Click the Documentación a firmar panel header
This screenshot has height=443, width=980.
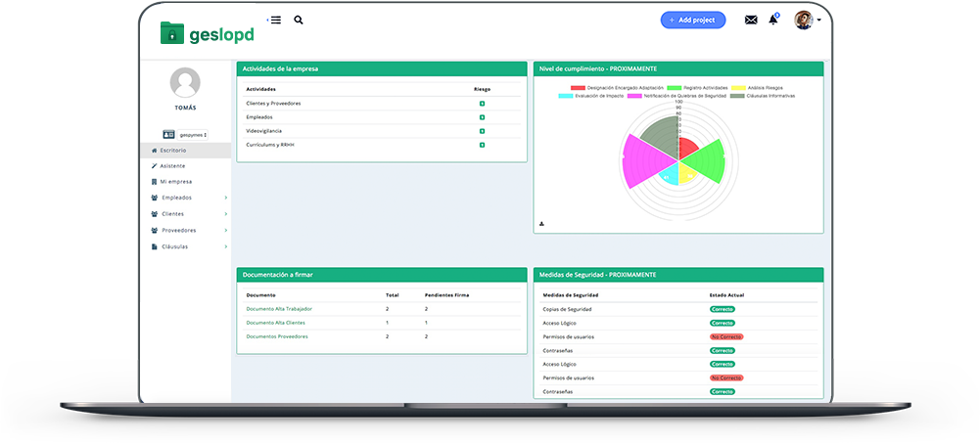pyautogui.click(x=381, y=275)
